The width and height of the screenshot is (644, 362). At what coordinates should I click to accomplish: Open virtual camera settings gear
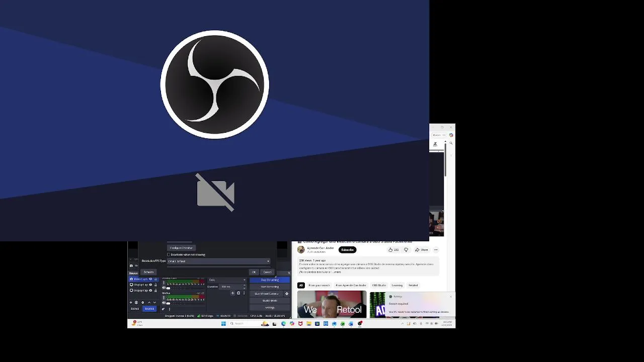287,294
